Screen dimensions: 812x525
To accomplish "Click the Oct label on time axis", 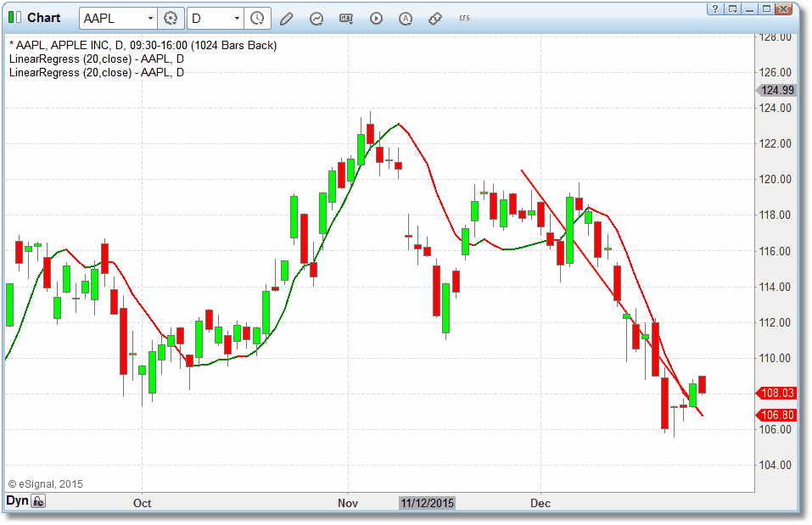I will [x=142, y=503].
